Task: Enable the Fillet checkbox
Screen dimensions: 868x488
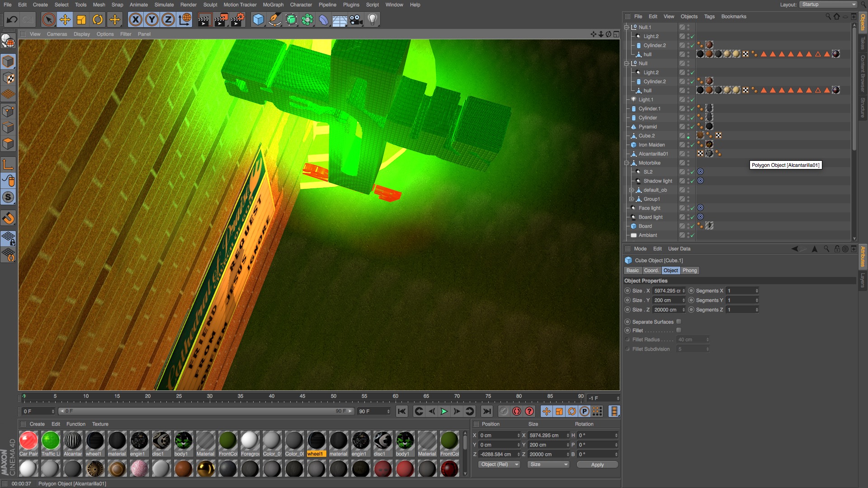Action: tap(679, 330)
